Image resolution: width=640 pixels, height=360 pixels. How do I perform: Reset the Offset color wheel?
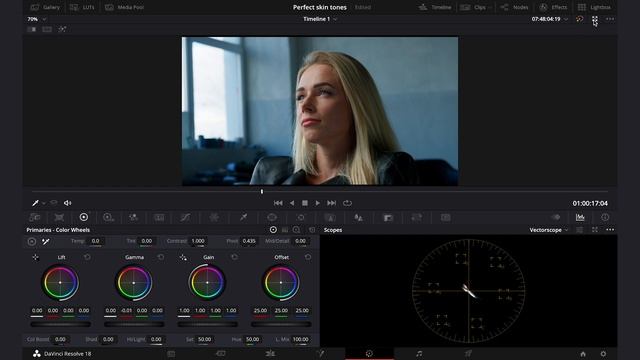[308, 257]
